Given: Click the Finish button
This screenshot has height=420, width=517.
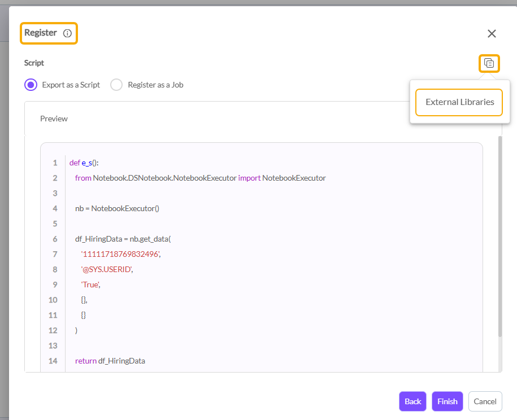Looking at the screenshot, I should [447, 401].
